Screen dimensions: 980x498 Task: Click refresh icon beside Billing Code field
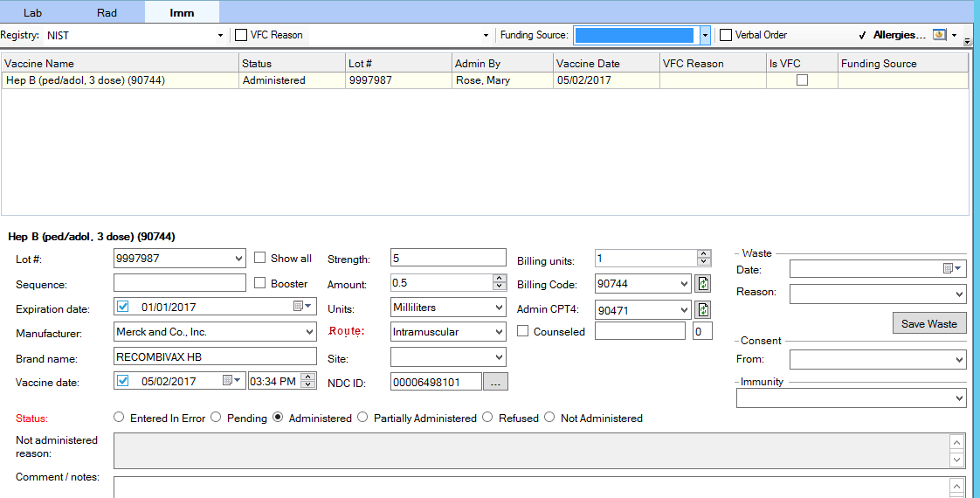point(703,284)
